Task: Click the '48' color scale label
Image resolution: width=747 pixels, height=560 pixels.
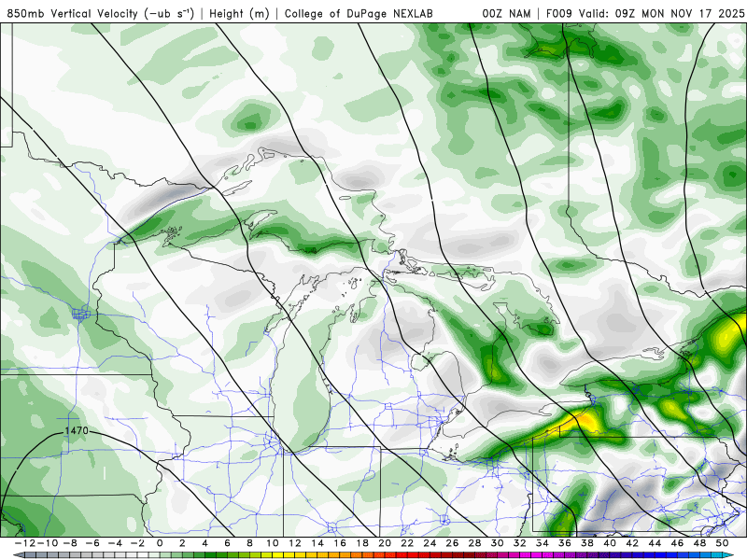Action: (x=699, y=543)
